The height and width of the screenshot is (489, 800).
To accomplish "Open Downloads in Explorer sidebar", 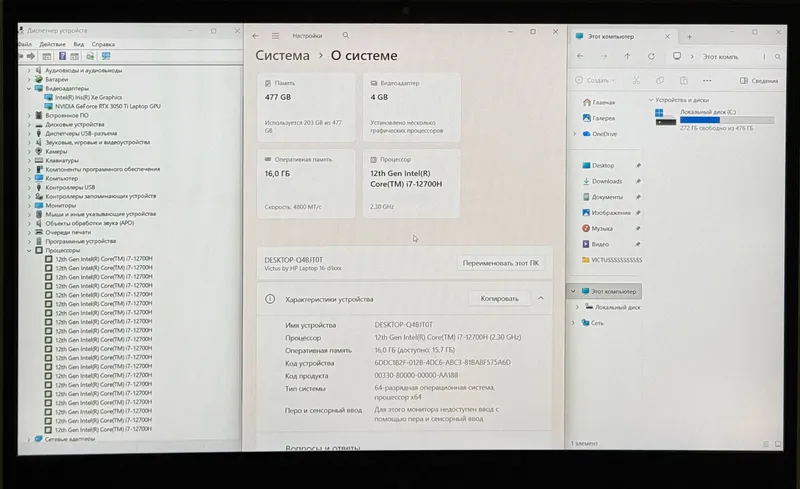I will [x=602, y=181].
